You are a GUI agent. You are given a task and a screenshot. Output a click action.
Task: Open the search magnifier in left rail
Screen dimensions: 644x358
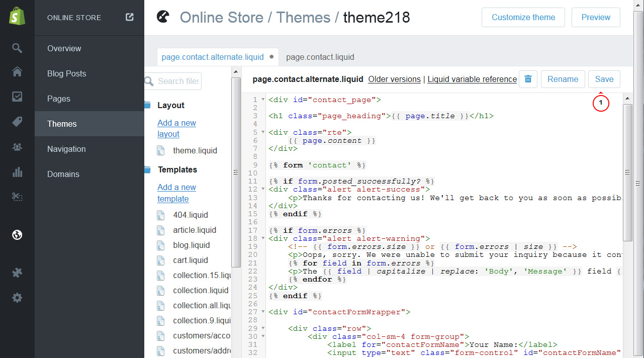point(17,48)
